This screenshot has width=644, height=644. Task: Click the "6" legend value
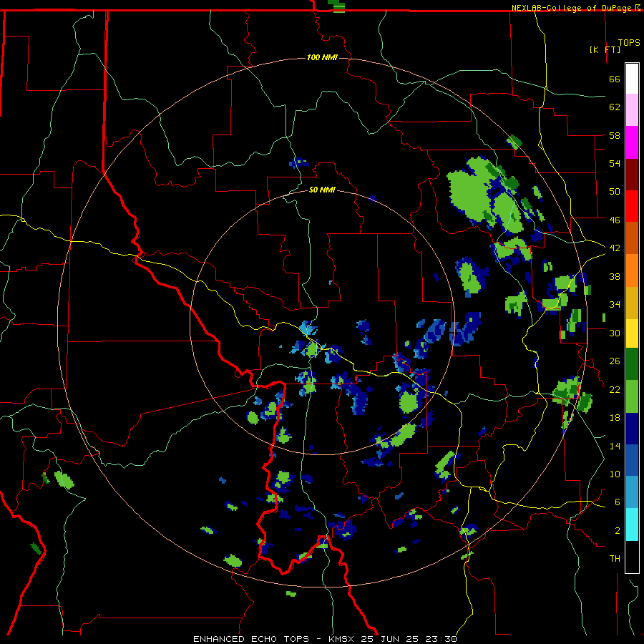pos(618,502)
